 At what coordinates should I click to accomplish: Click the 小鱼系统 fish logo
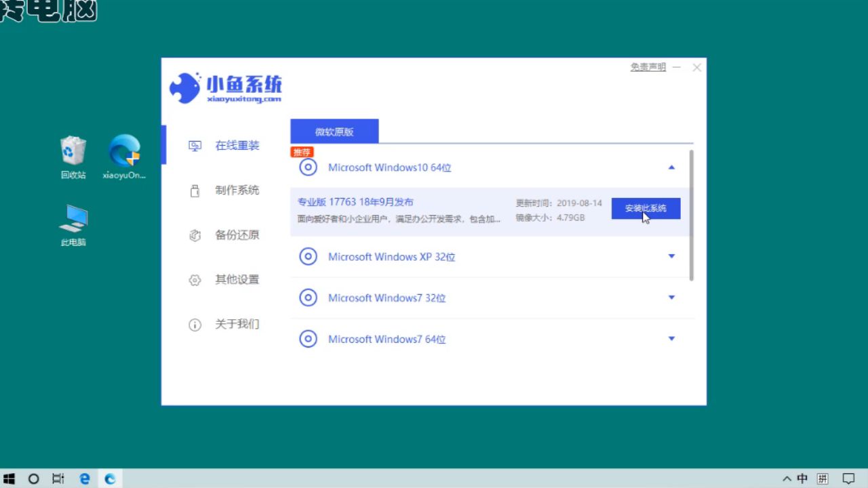tap(184, 87)
